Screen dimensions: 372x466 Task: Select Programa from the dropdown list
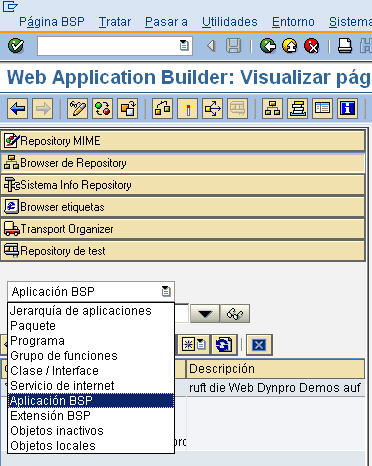tap(91, 341)
